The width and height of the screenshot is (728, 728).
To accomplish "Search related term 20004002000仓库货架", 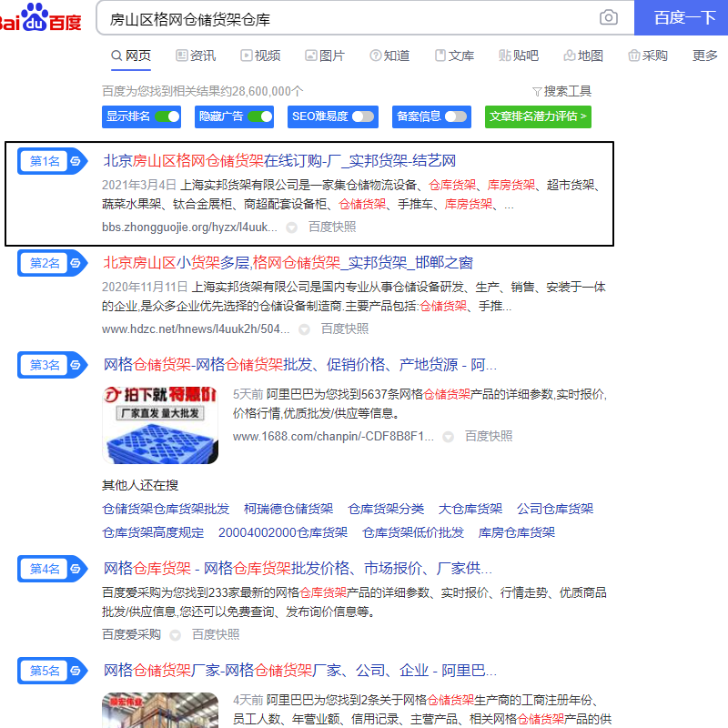I will [283, 533].
